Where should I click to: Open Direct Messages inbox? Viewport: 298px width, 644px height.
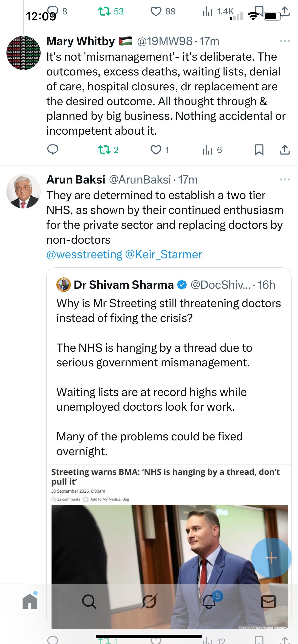(x=268, y=602)
